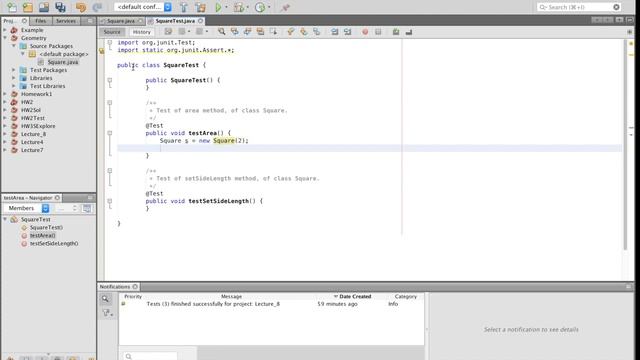The width and height of the screenshot is (640, 360).
Task: Expand the Test Packages folder
Action: (13, 70)
